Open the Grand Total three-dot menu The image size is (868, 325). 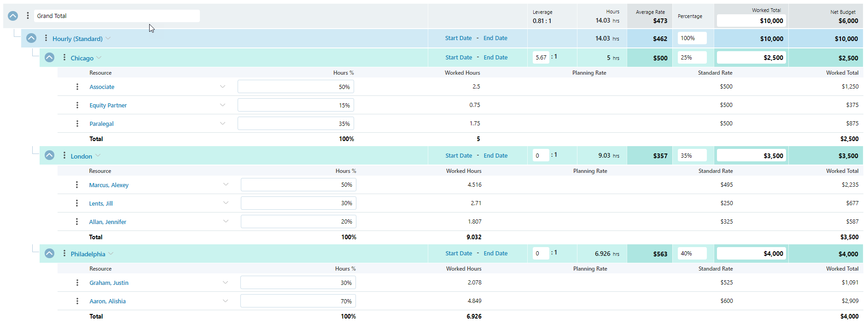click(x=28, y=16)
